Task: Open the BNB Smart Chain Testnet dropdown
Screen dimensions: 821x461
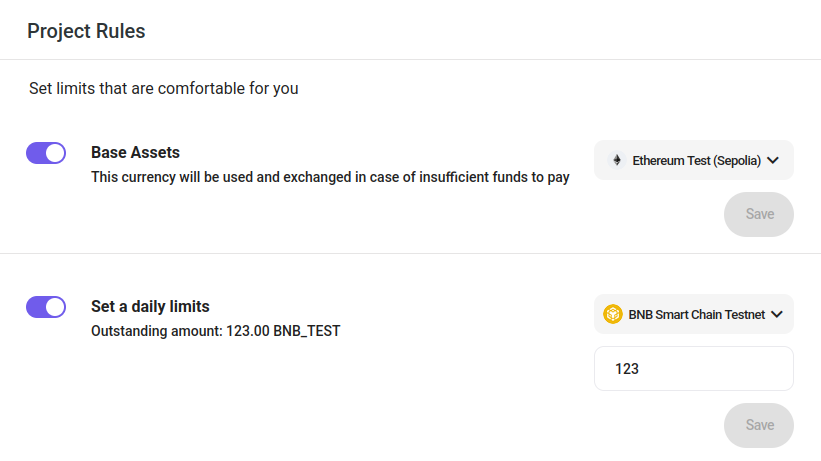Action: pos(696,314)
